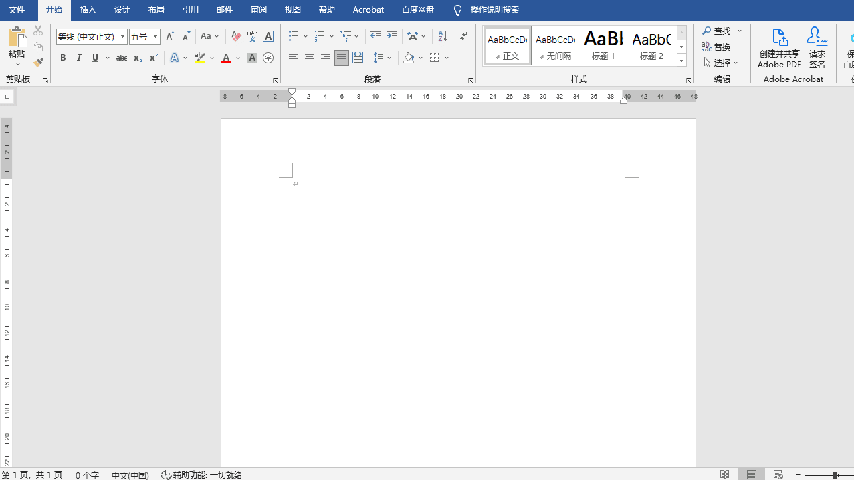Apply italic formatting with the I button
The height and width of the screenshot is (480, 854).
(79, 58)
